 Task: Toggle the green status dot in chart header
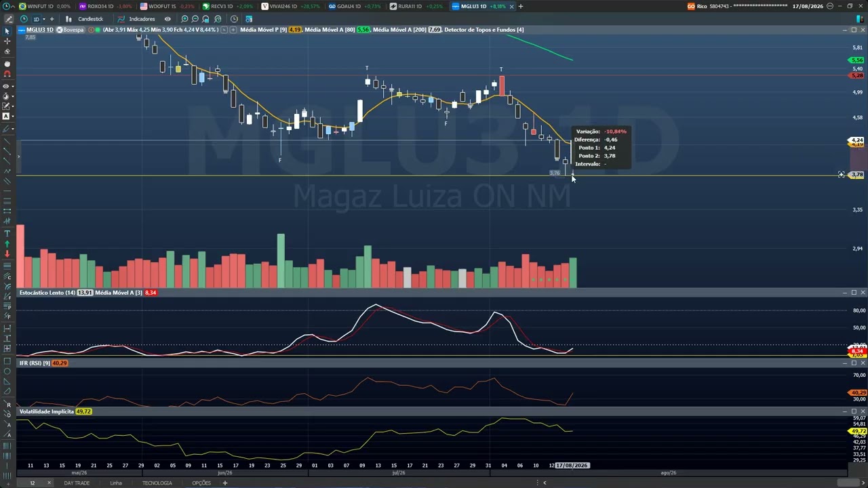97,30
